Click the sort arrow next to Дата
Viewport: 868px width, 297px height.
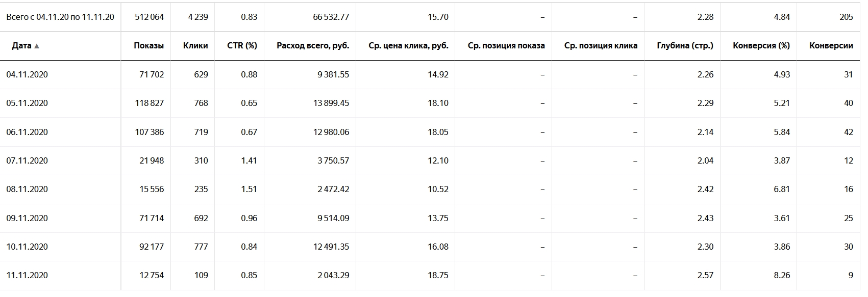click(x=37, y=46)
